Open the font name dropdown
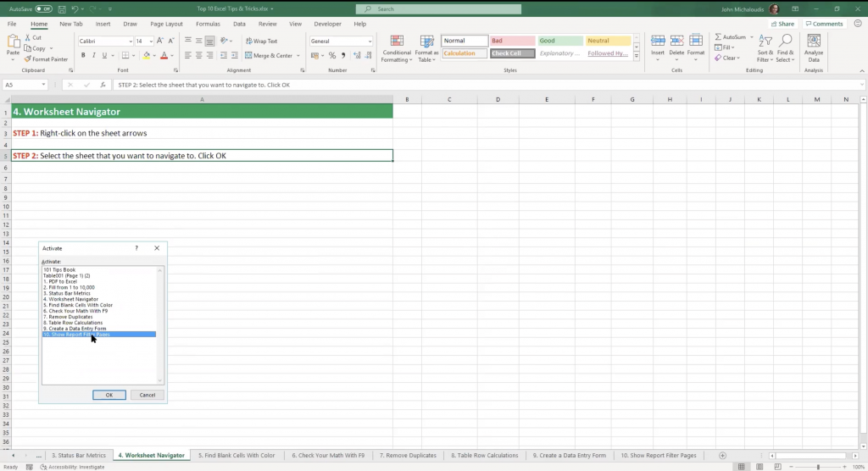This screenshot has width=868, height=471. click(131, 42)
